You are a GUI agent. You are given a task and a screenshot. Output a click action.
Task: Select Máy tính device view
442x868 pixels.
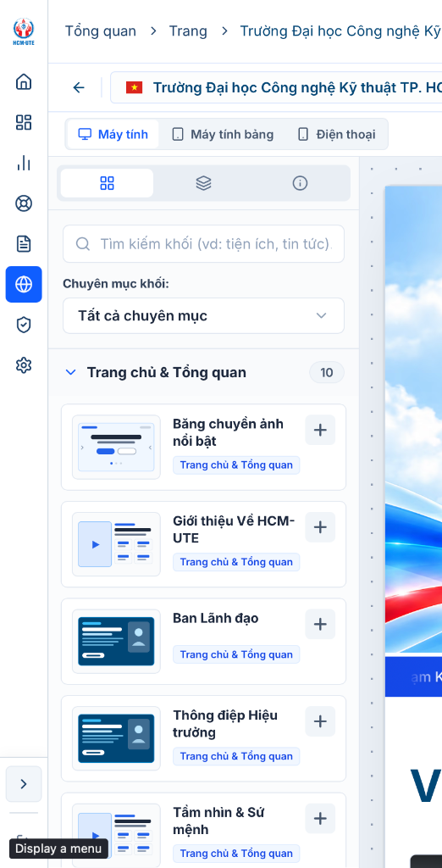tap(113, 134)
